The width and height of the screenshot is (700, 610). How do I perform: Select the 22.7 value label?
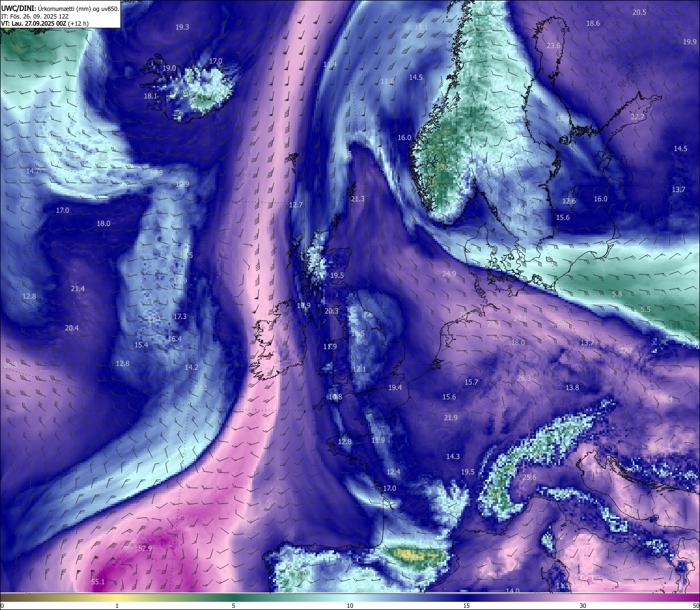638,117
